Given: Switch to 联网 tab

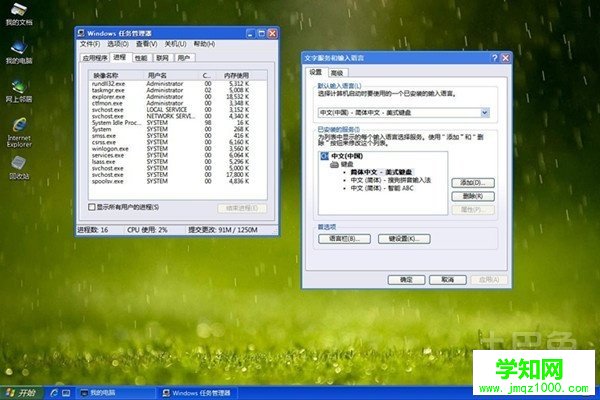Looking at the screenshot, I should (x=163, y=58).
